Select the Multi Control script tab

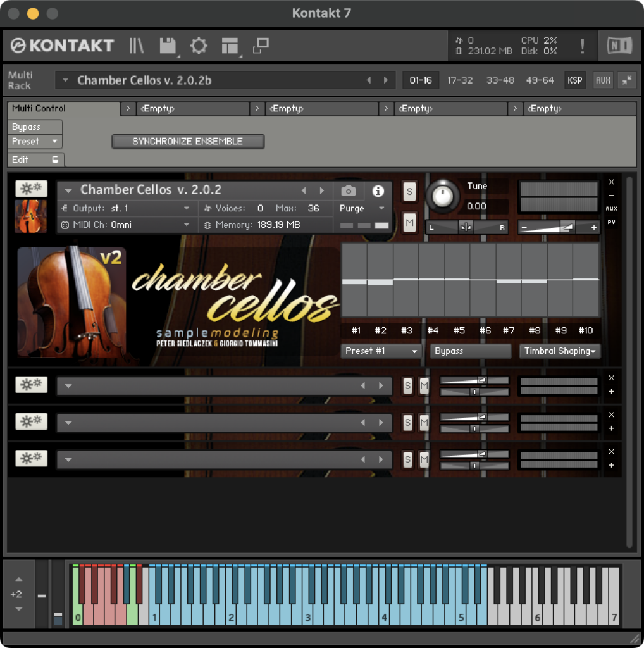point(64,108)
